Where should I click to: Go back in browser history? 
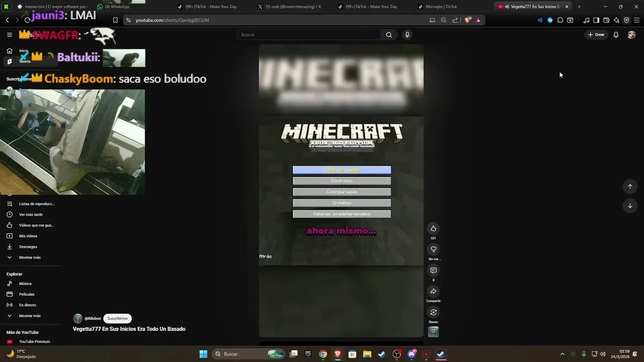pyautogui.click(x=7, y=20)
